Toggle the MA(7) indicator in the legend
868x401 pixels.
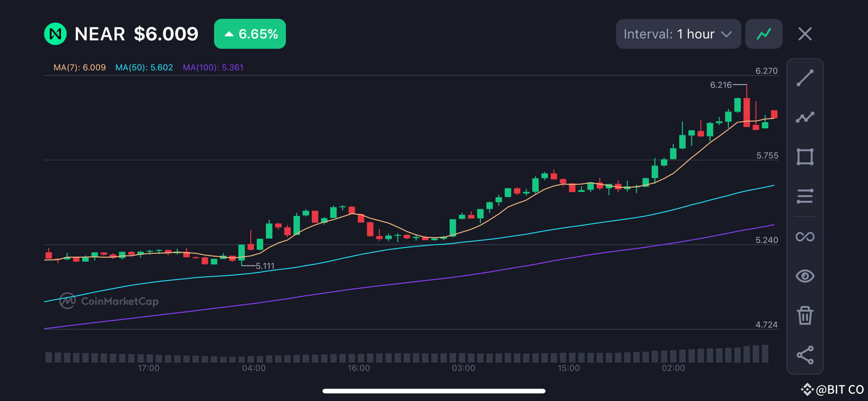(x=79, y=67)
